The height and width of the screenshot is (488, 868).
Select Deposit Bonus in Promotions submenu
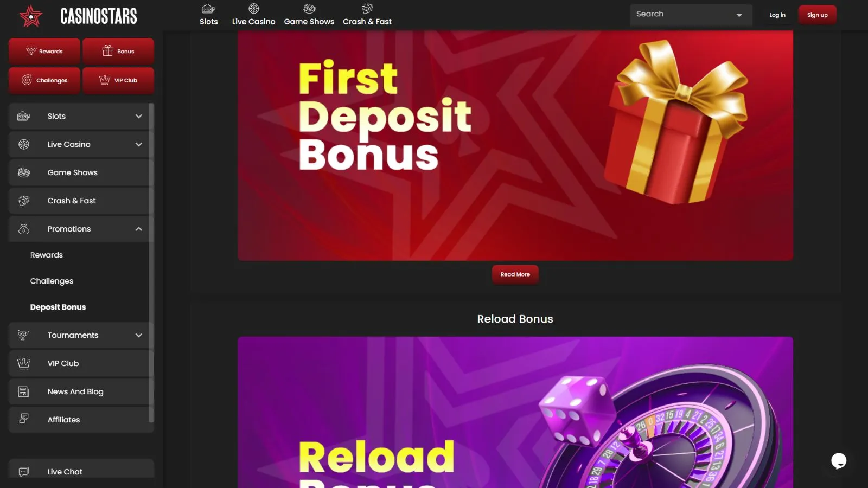point(58,307)
